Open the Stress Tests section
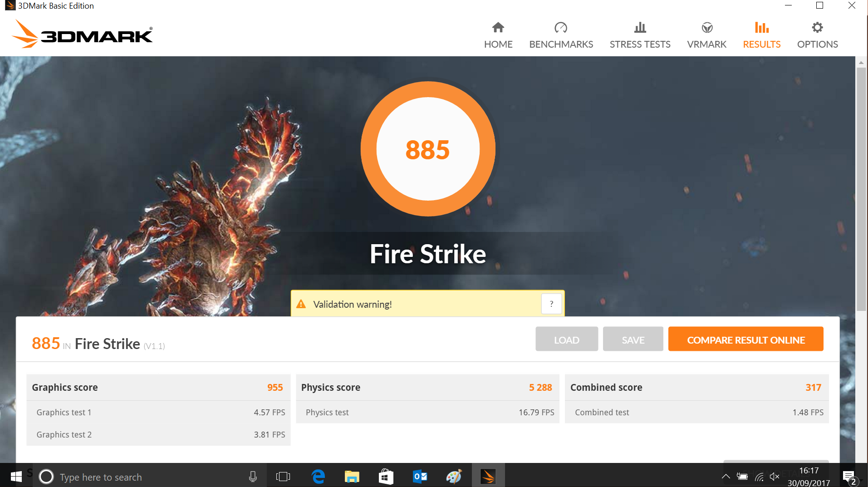 640,35
